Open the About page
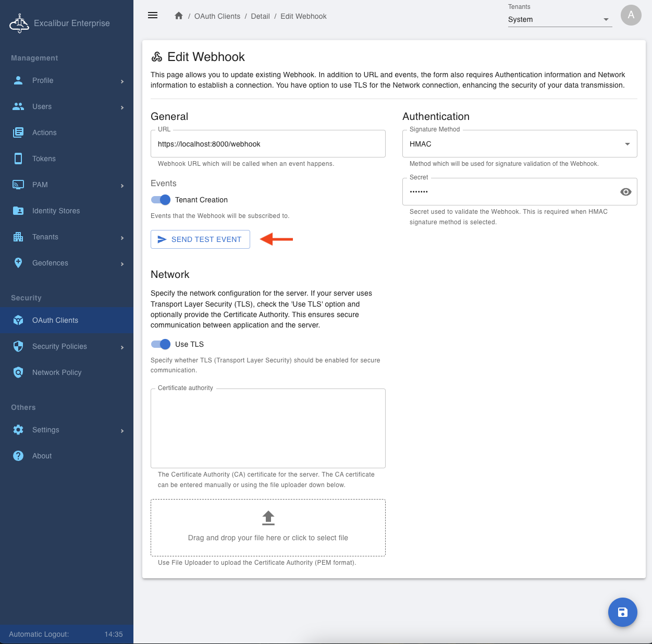 click(x=42, y=456)
